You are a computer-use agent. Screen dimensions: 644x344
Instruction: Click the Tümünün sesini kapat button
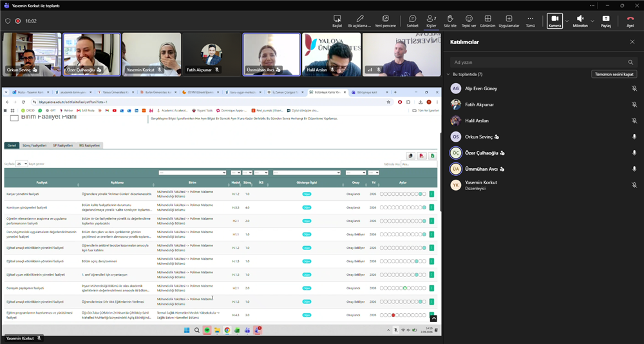[x=614, y=74]
